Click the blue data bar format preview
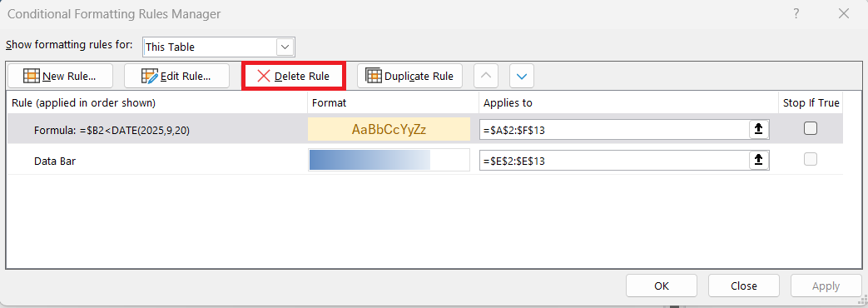The width and height of the screenshot is (868, 308). (389, 160)
